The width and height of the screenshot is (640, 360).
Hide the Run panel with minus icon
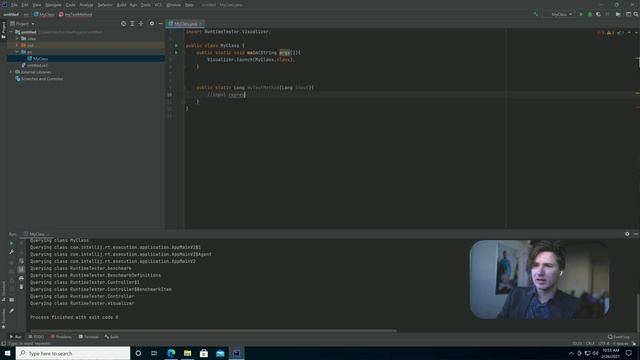636,234
